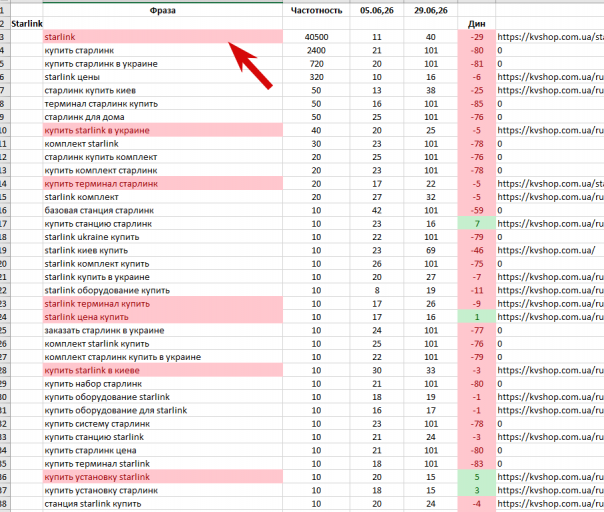The image size is (604, 512).
Task: Select cell 'купить набор старлинк'
Action: tap(163, 384)
